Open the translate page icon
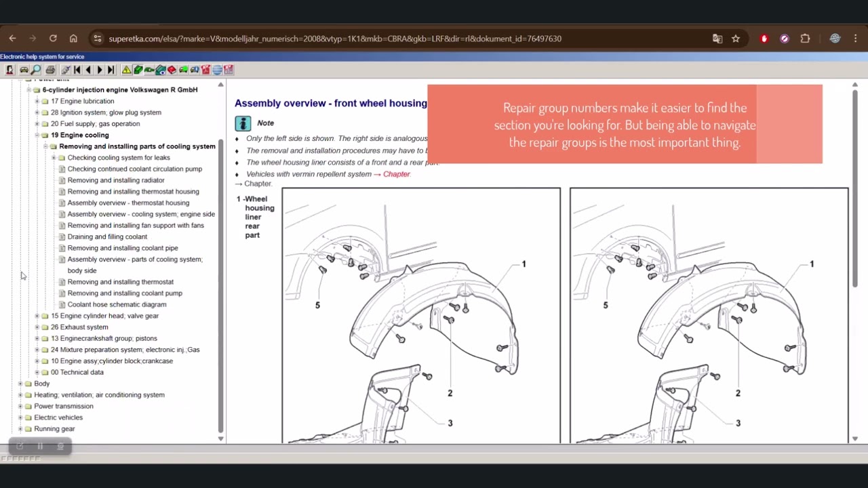The width and height of the screenshot is (868, 488). 717,39
